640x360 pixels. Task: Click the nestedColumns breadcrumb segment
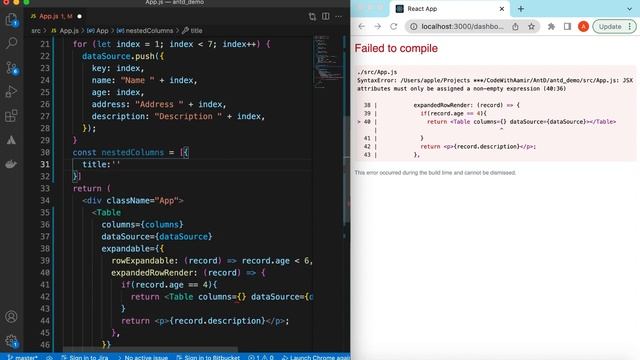tap(145, 31)
